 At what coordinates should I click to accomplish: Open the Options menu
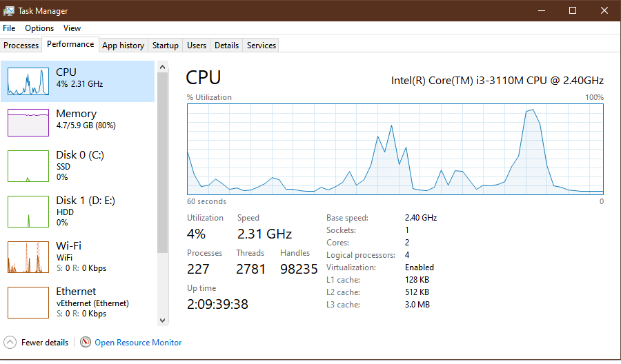(x=39, y=28)
